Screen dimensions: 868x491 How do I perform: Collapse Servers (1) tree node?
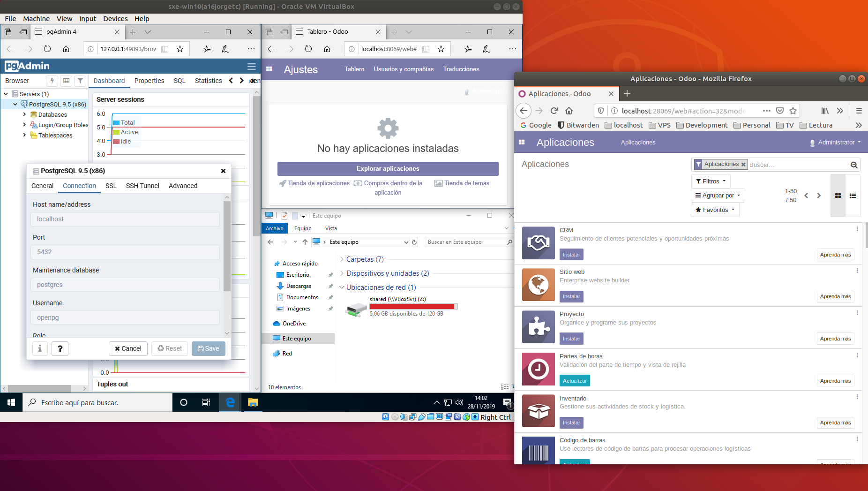[6, 94]
